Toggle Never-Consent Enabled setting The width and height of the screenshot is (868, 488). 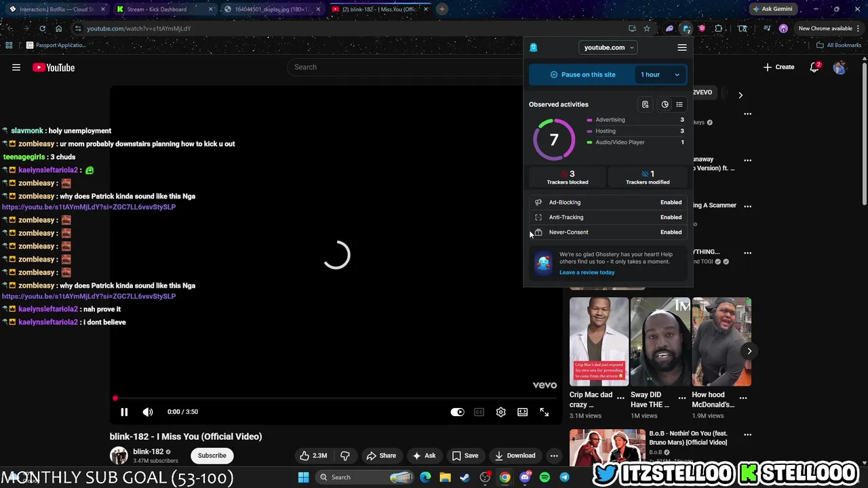pos(608,232)
